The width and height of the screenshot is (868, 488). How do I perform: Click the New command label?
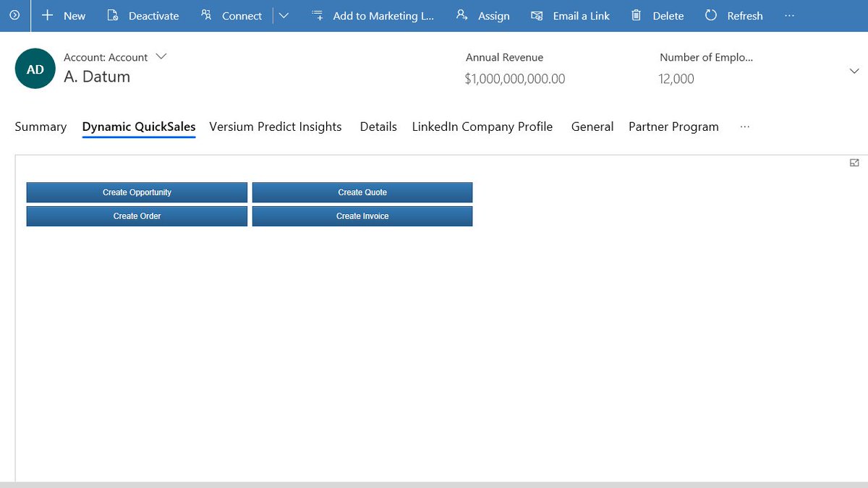point(75,16)
